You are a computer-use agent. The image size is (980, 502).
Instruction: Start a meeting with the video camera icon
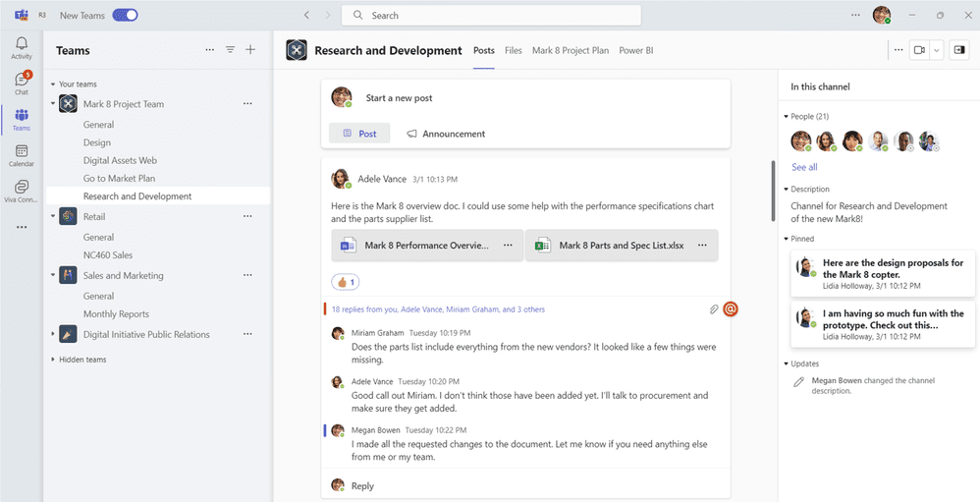click(x=919, y=50)
